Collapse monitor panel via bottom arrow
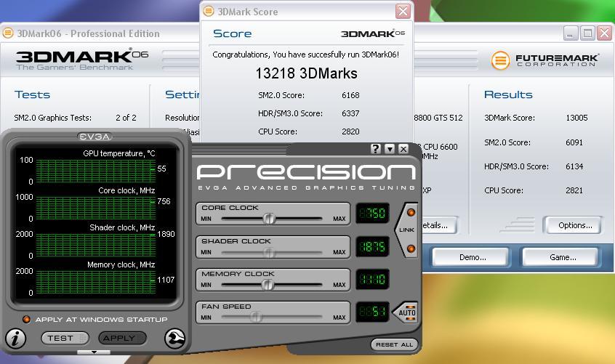615x364 pixels. (x=94, y=352)
